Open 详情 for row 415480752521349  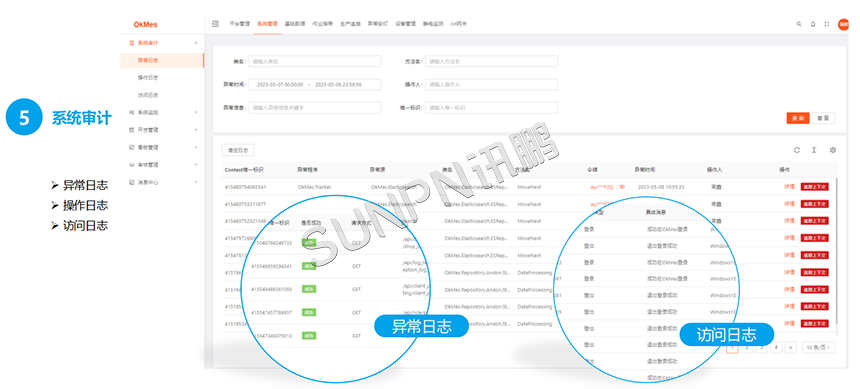(789, 221)
